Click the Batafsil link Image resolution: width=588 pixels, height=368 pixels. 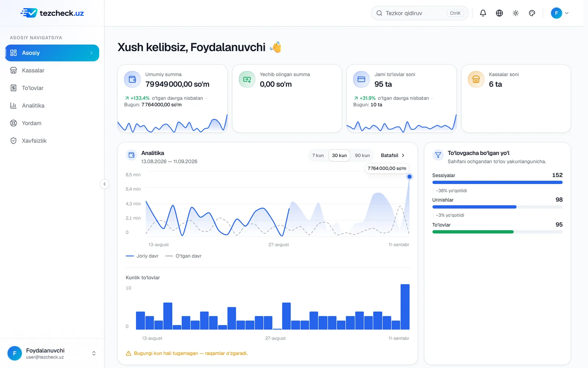point(393,155)
